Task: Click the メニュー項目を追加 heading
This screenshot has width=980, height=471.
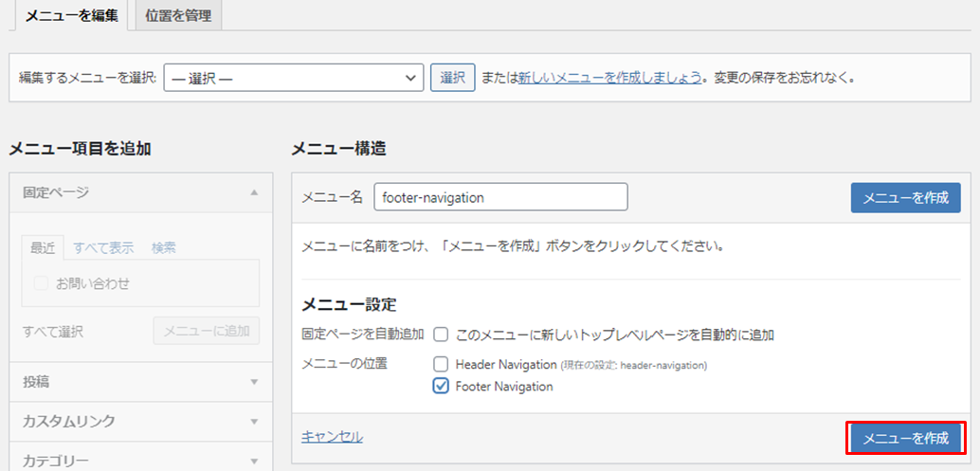Action: coord(80,148)
